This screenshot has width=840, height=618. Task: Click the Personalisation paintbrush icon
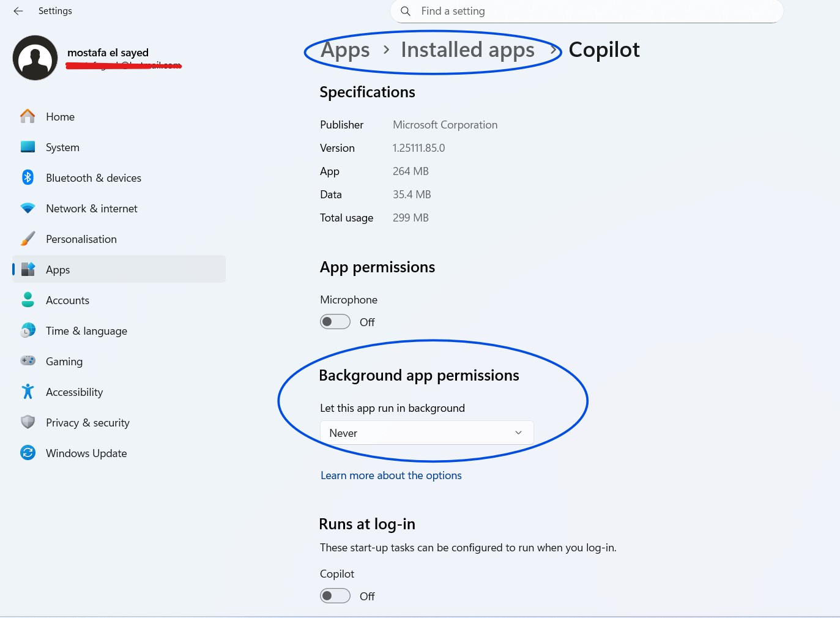coord(28,239)
